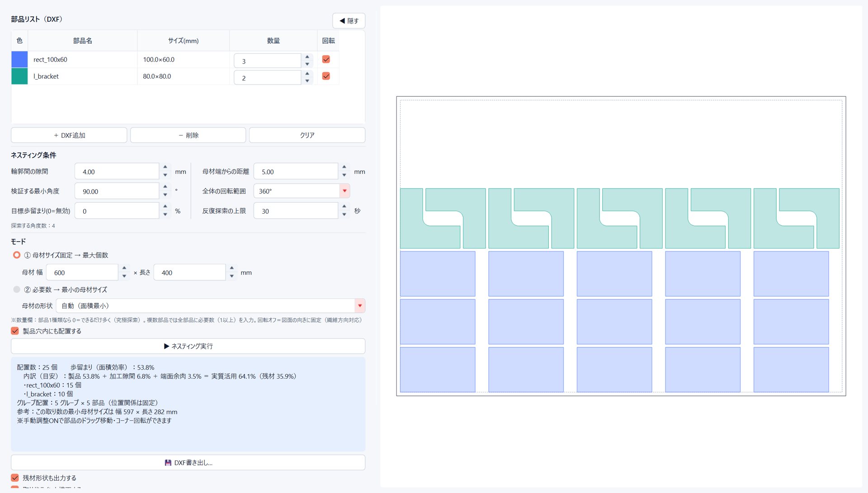Increase rect_100x60 quantity with the up arrow
This screenshot has height=493, width=868.
(307, 57)
